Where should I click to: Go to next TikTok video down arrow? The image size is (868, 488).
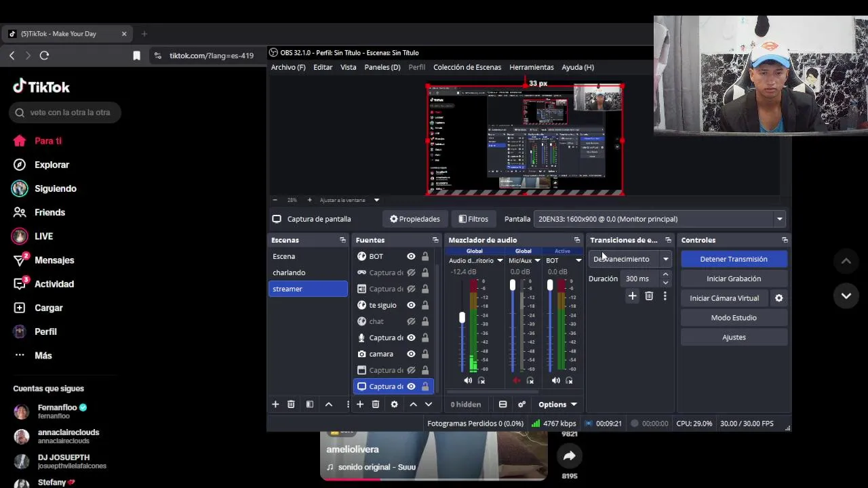pyautogui.click(x=846, y=296)
